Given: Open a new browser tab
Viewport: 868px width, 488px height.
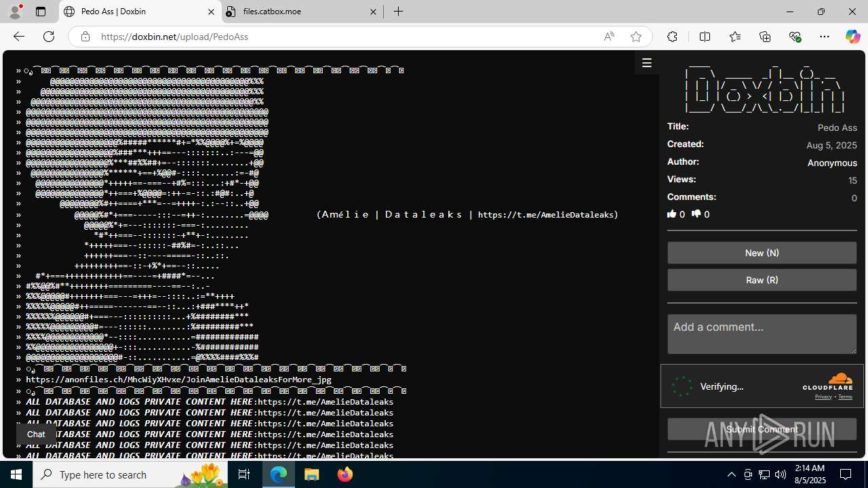Looking at the screenshot, I should tap(399, 12).
